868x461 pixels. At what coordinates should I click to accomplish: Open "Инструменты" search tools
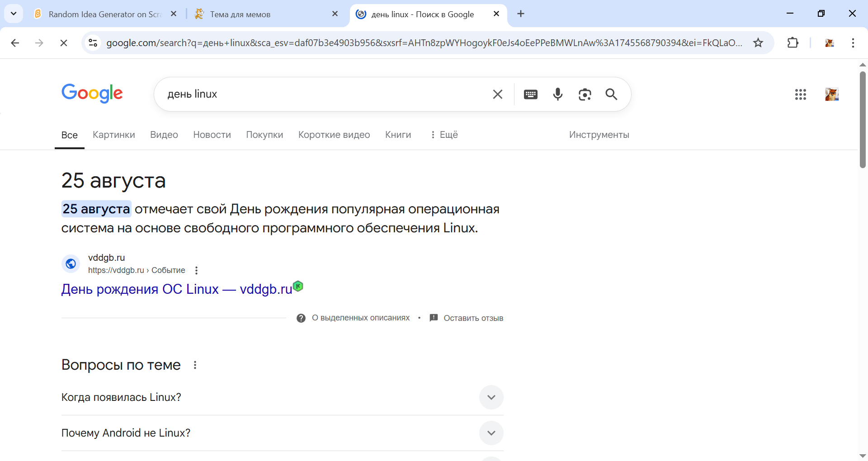(x=599, y=135)
